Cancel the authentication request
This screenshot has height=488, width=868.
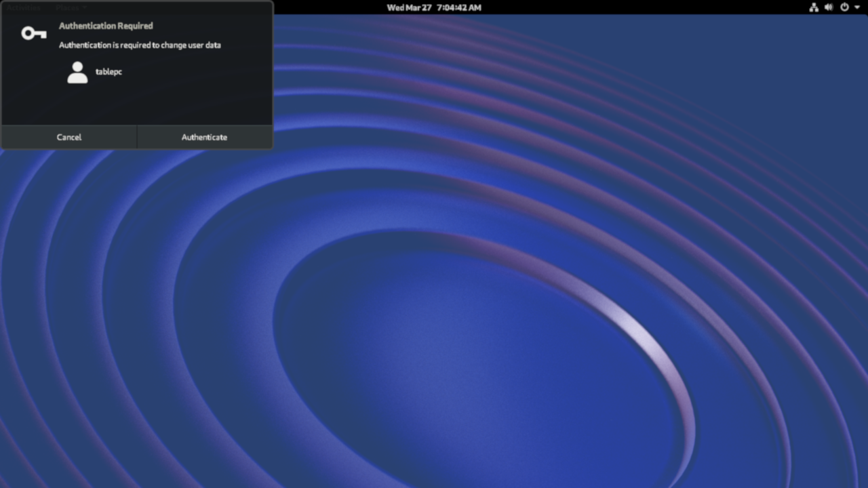pos(69,137)
